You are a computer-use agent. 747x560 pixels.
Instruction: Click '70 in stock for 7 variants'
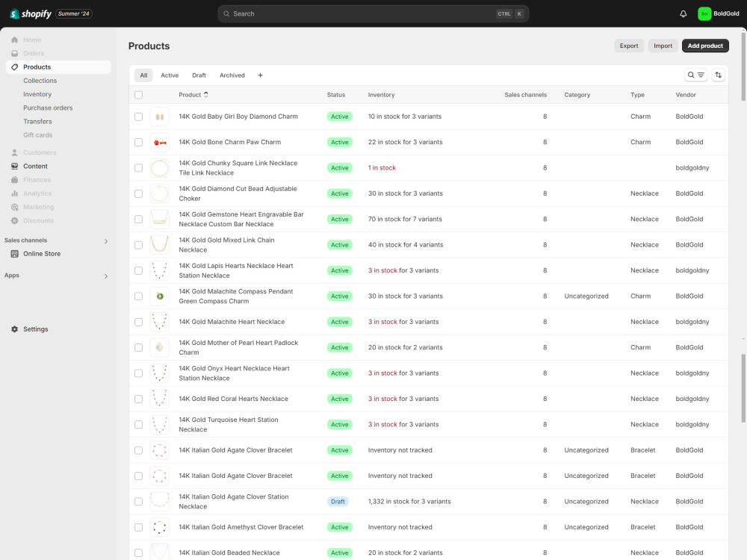[x=405, y=220]
